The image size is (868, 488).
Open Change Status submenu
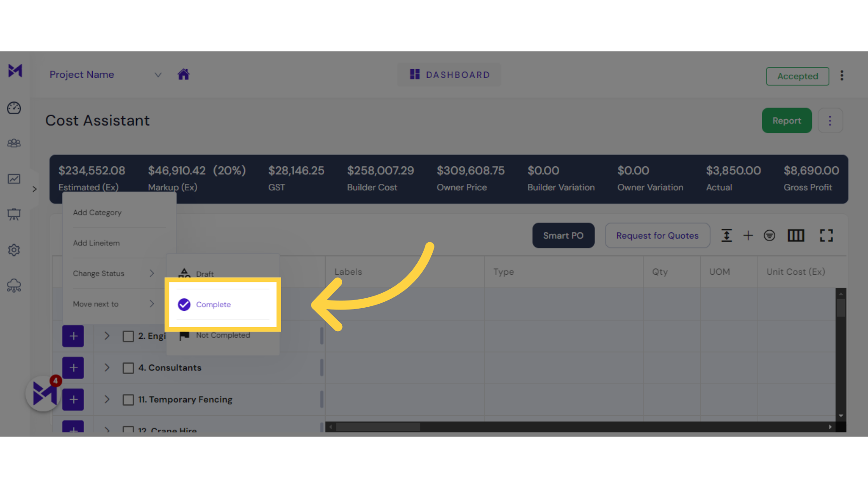click(x=113, y=273)
